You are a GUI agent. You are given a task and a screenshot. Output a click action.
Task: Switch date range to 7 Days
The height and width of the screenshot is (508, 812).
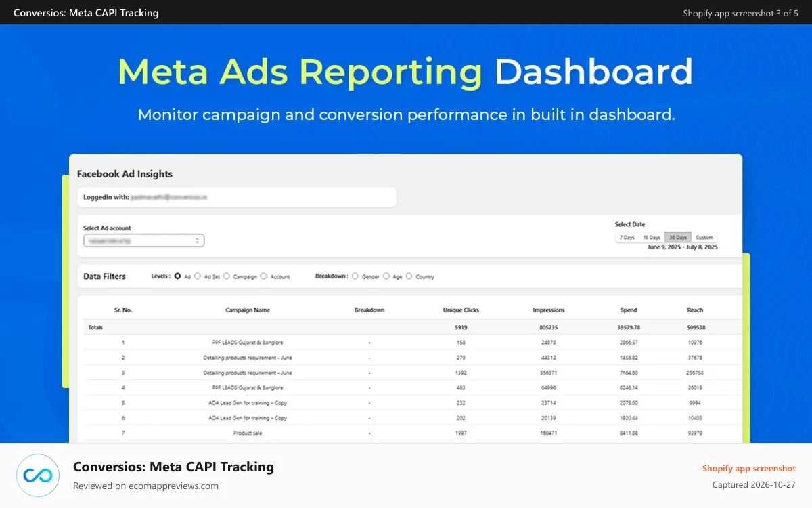point(627,238)
